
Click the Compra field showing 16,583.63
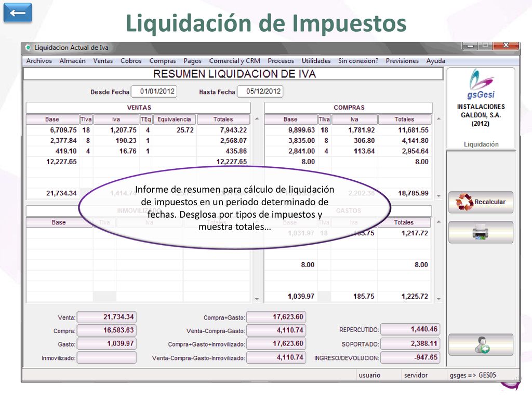coord(107,330)
